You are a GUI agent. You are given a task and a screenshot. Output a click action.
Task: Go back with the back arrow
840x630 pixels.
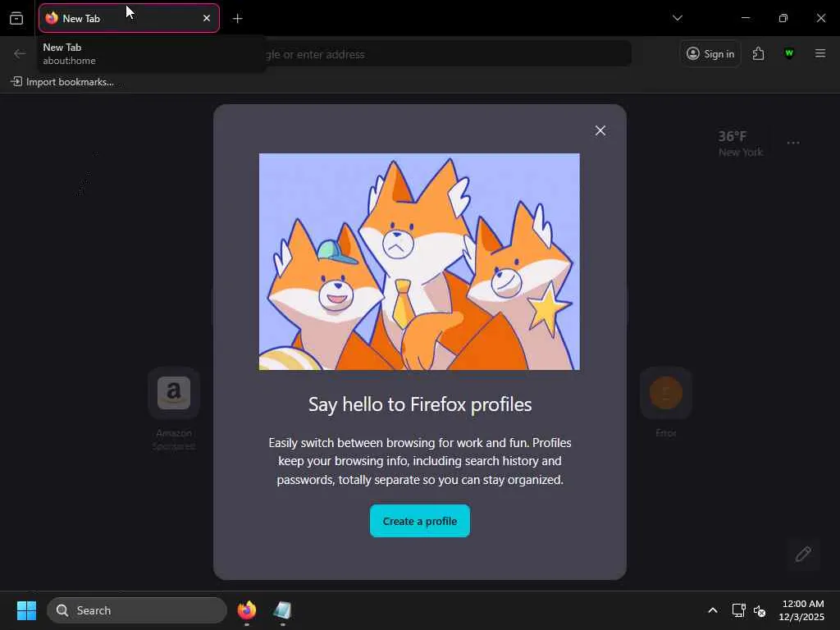[x=20, y=53]
